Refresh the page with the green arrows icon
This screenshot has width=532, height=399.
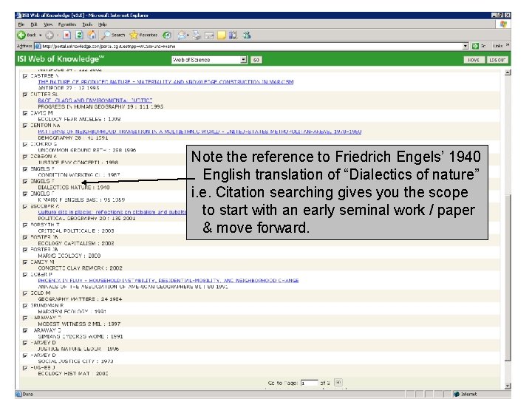click(x=79, y=35)
